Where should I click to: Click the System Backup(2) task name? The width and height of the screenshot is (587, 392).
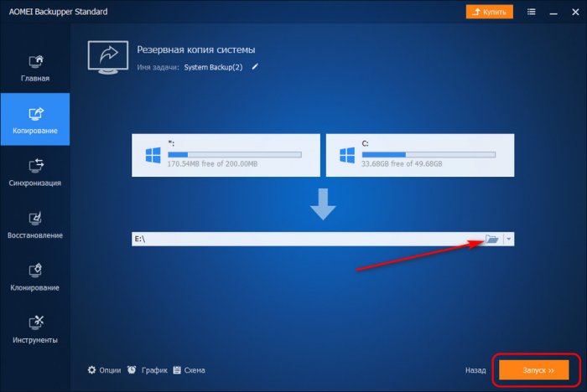tap(213, 67)
